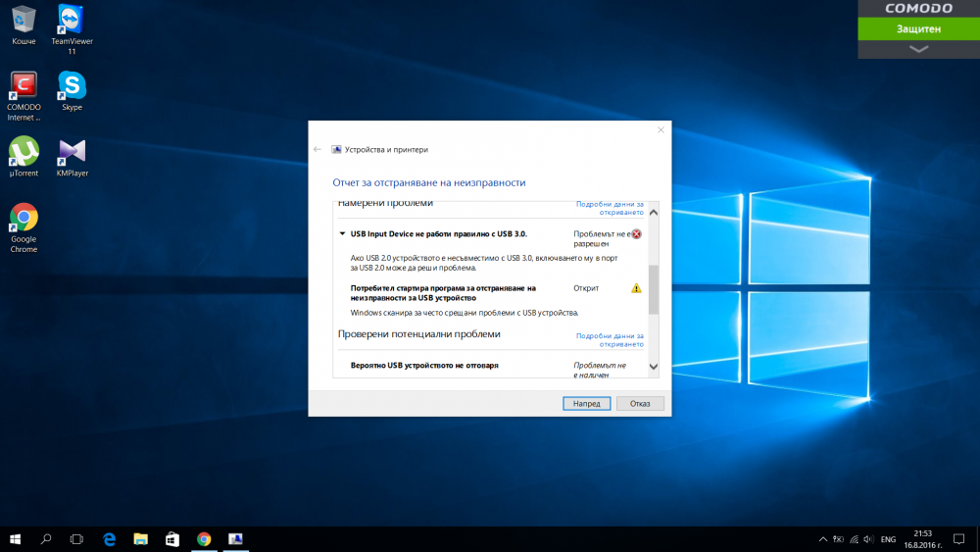Screen dimensions: 980x552
Task: Open the Action Center notification icon
Action: (x=958, y=539)
